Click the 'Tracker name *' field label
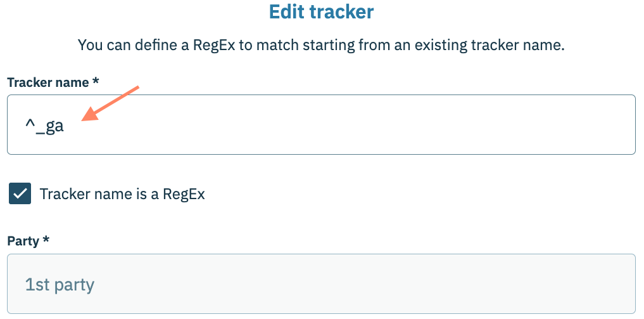 49,82
